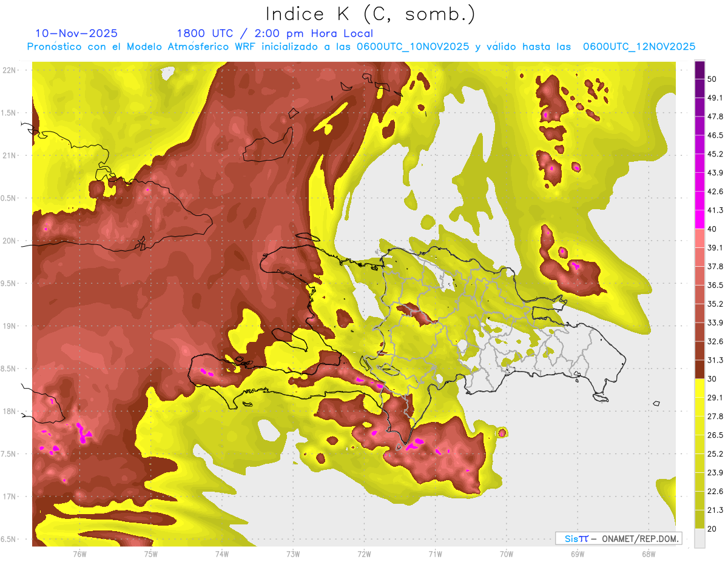The height and width of the screenshot is (562, 728).
Task: Click the color scale value "43.9"
Action: pyautogui.click(x=715, y=173)
